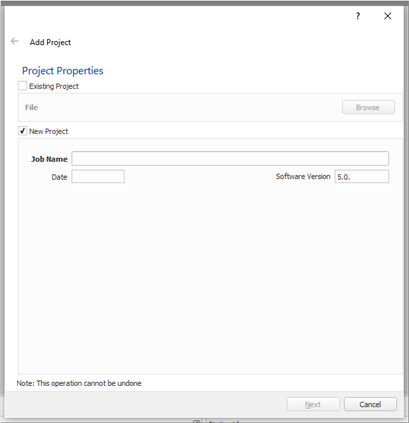Image resolution: width=409 pixels, height=423 pixels.
Task: Select the Existing Project label text
Action: (54, 86)
